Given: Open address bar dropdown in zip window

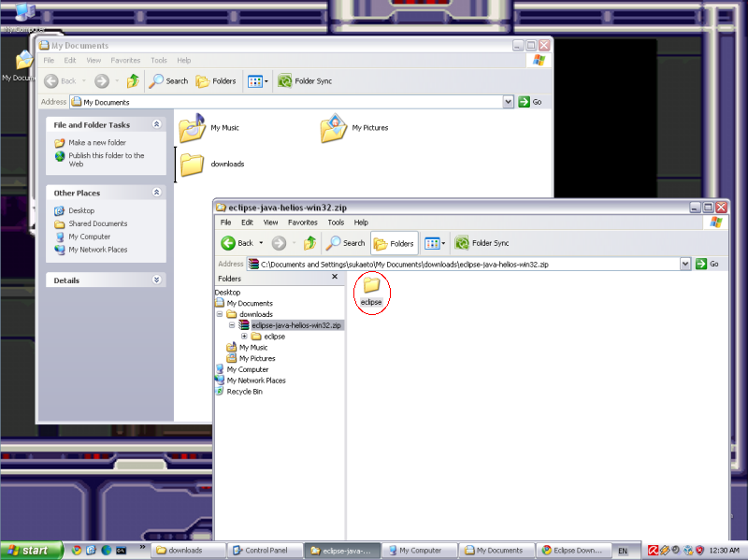Looking at the screenshot, I should pos(685,265).
